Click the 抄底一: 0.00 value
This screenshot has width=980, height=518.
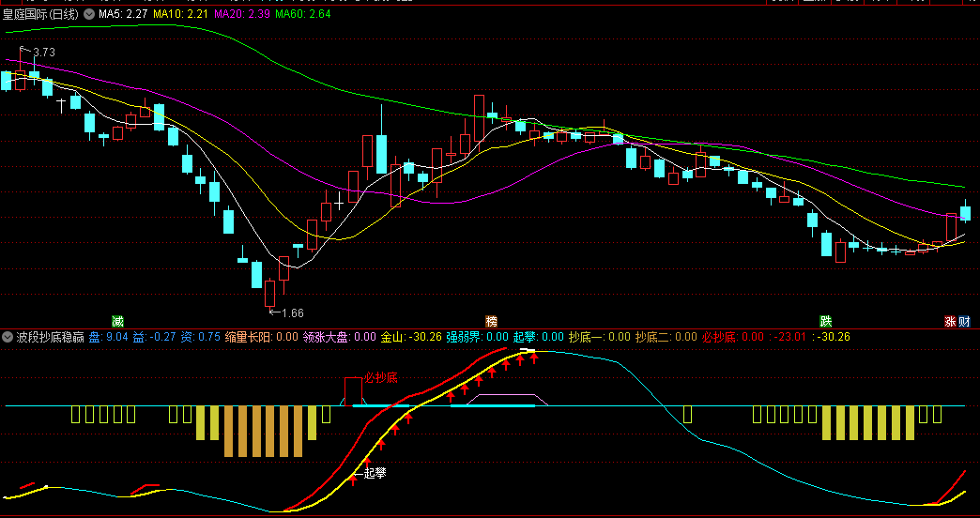(600, 338)
